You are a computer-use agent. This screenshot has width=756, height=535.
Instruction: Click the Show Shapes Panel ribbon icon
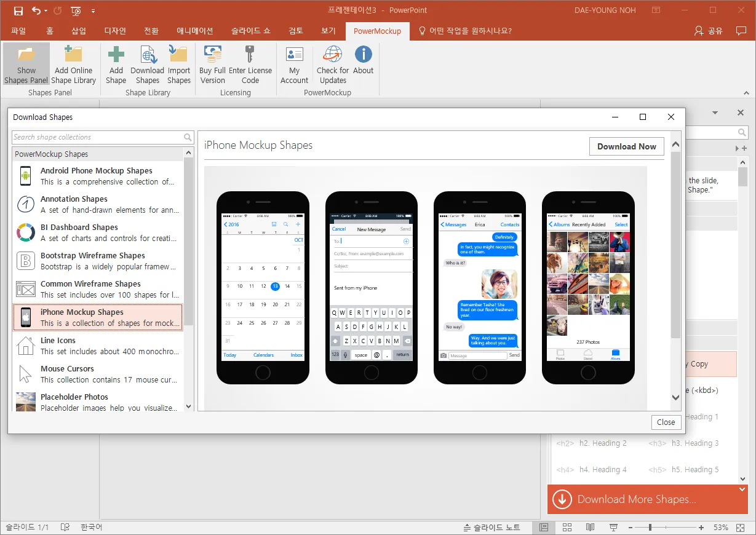(x=26, y=64)
